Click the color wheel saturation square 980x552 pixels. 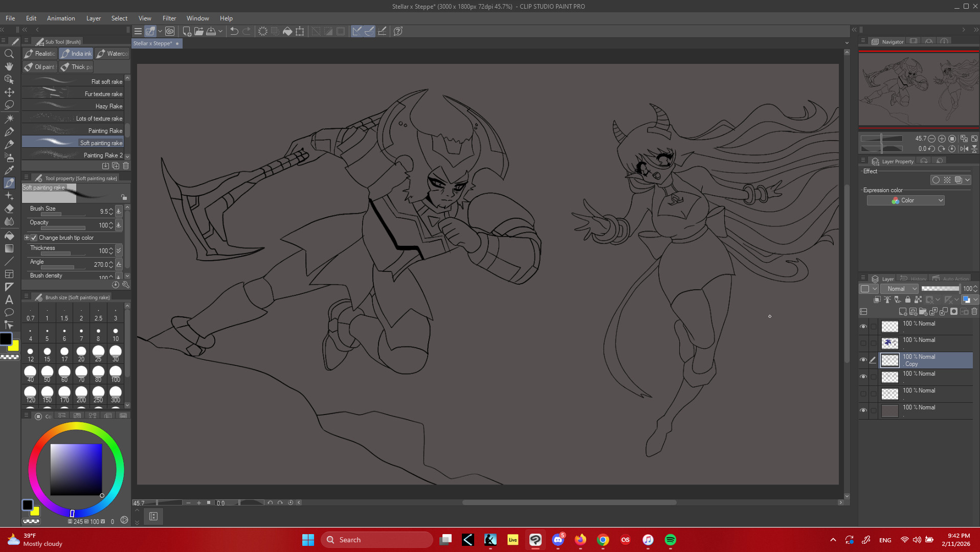pyautogui.click(x=76, y=469)
